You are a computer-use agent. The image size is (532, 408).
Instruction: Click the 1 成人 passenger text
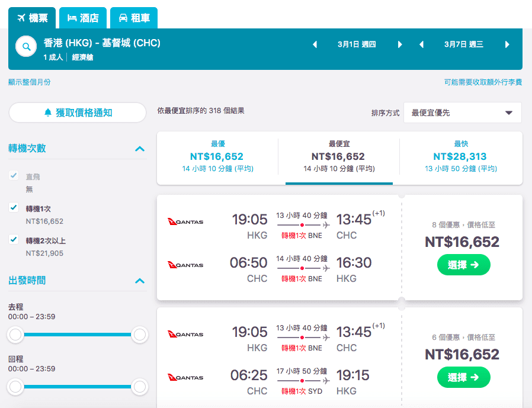point(53,57)
